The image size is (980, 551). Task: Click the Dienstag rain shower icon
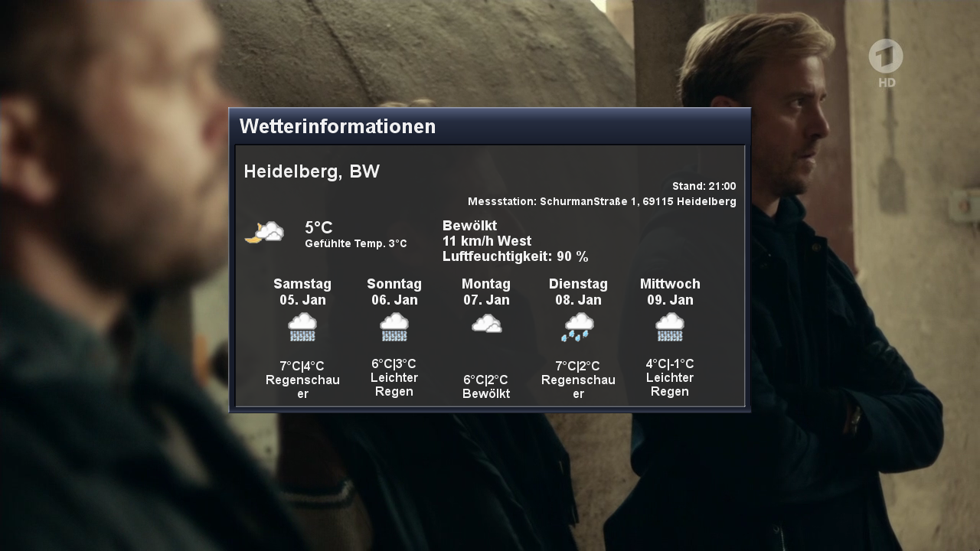tap(577, 327)
